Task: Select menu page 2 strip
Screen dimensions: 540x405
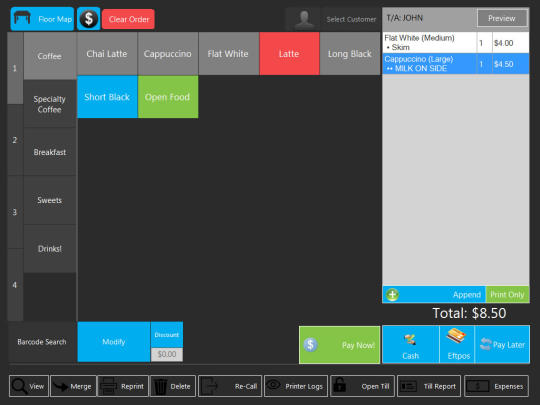Action: 15,140
